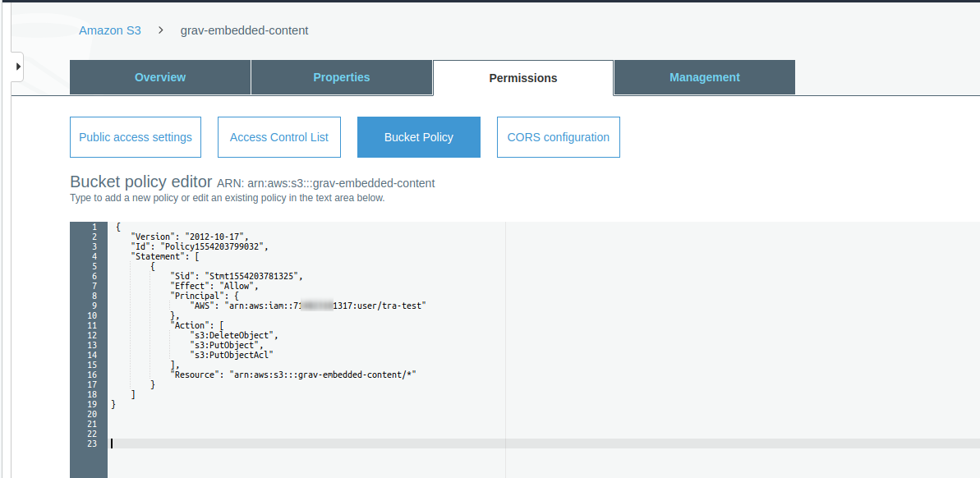
Task: Click line number 1 in the gutter
Action: [x=94, y=227]
